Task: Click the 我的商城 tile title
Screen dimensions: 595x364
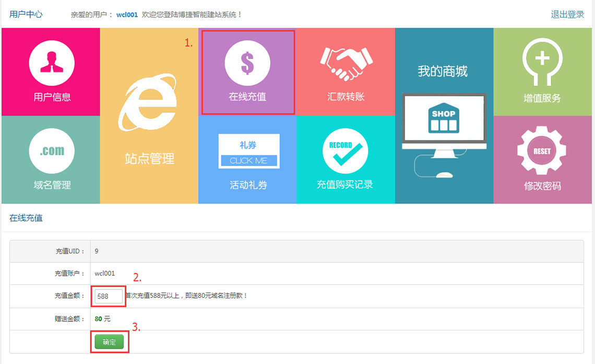Action: click(443, 71)
